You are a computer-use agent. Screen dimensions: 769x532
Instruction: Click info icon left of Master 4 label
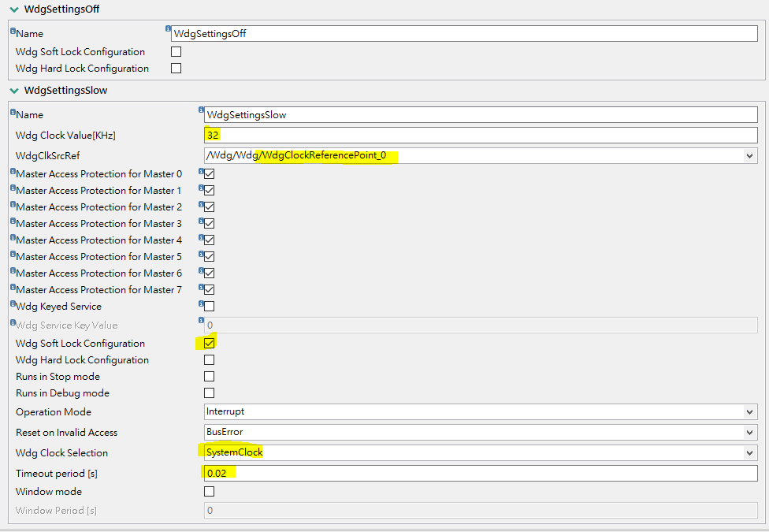[x=13, y=237]
